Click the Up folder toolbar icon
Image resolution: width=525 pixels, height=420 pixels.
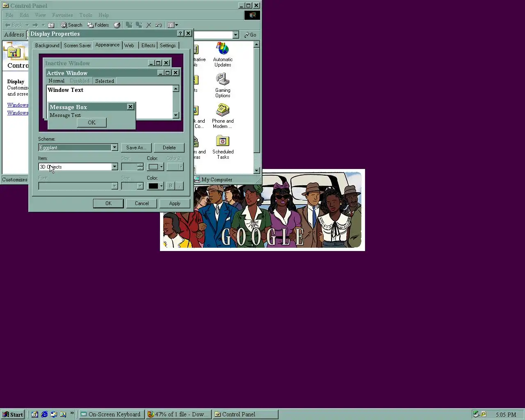point(51,25)
